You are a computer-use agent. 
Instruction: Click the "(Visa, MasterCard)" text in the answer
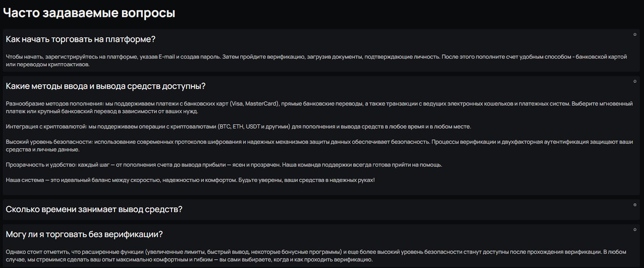point(254,104)
